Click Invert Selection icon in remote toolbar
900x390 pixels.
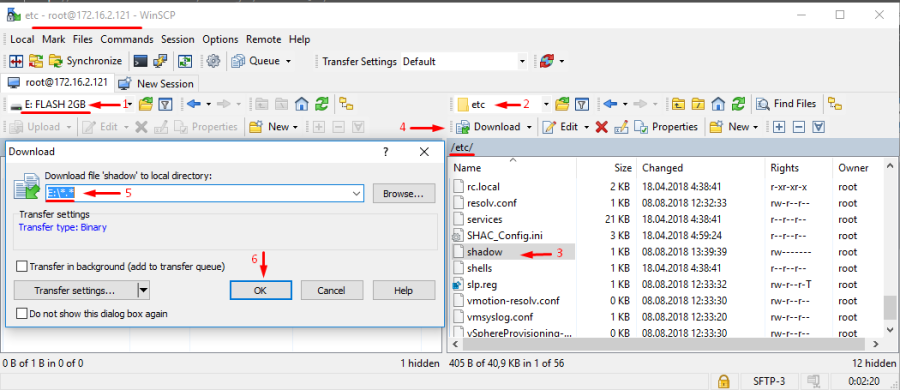819,127
